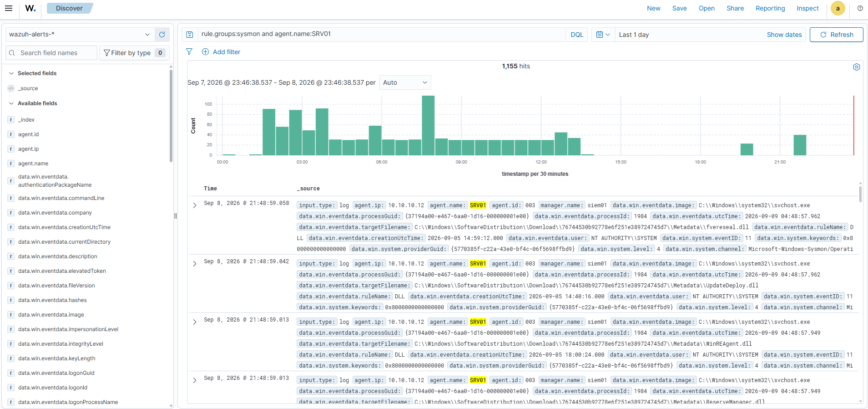Image resolution: width=868 pixels, height=409 pixels.
Task: Open the help icon in header
Action: pos(860,8)
